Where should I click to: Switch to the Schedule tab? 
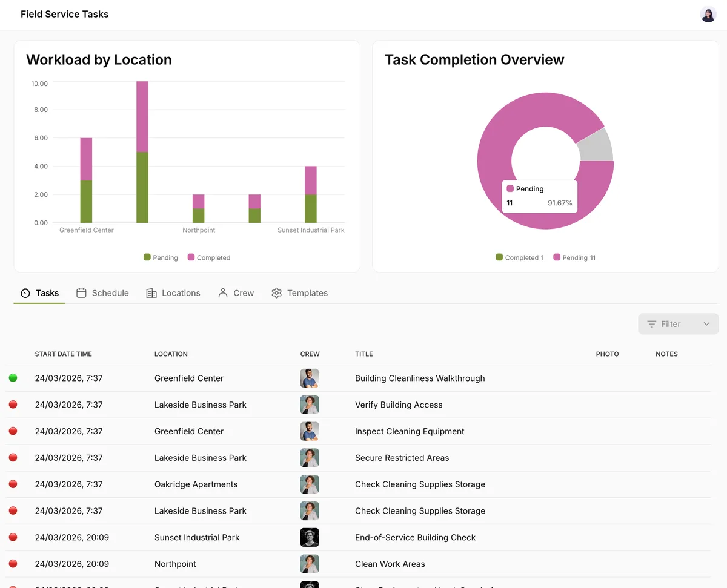[x=102, y=293]
